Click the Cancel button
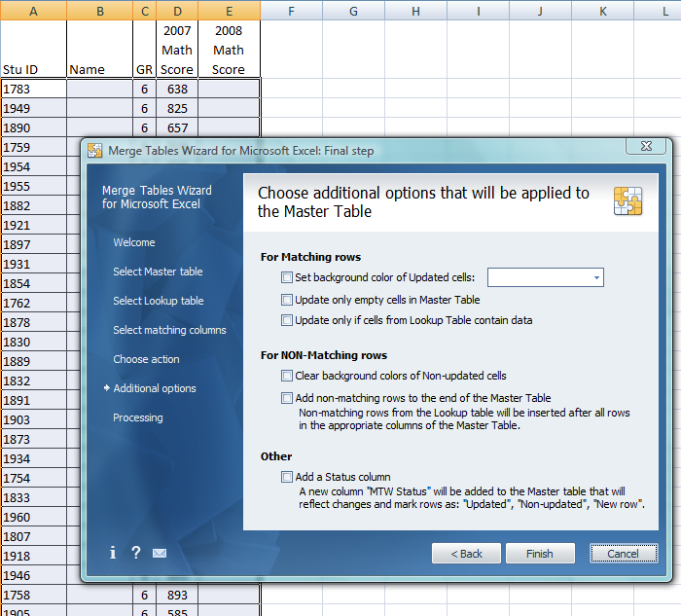 click(x=624, y=554)
